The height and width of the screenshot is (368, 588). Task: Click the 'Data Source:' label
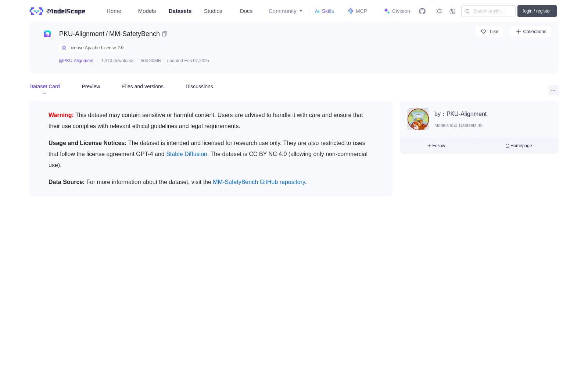(67, 182)
